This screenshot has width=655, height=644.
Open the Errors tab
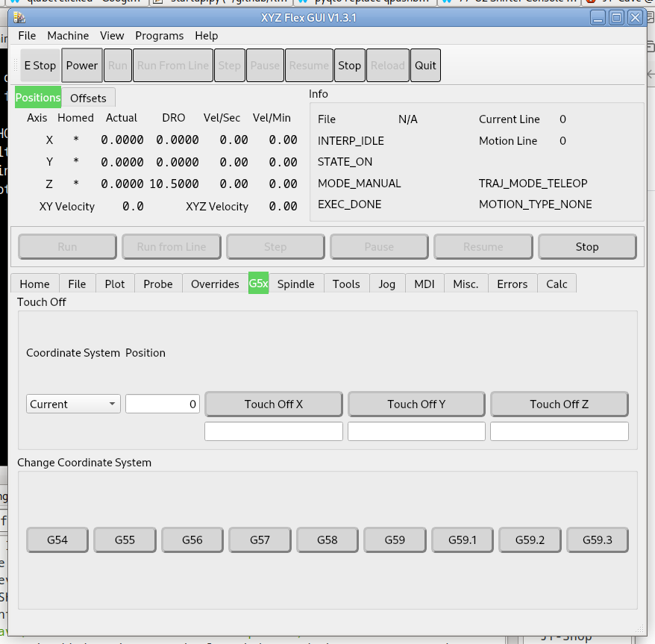[512, 284]
